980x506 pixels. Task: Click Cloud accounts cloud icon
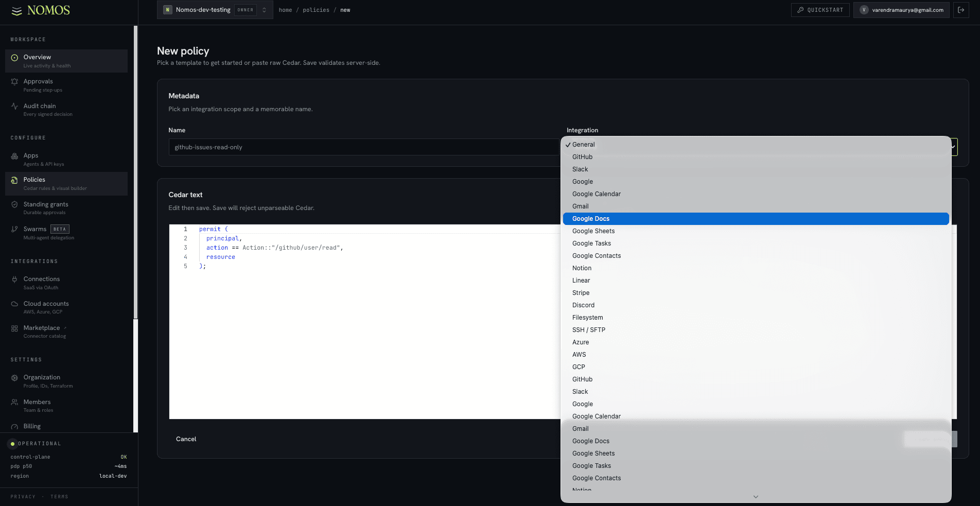coord(14,304)
